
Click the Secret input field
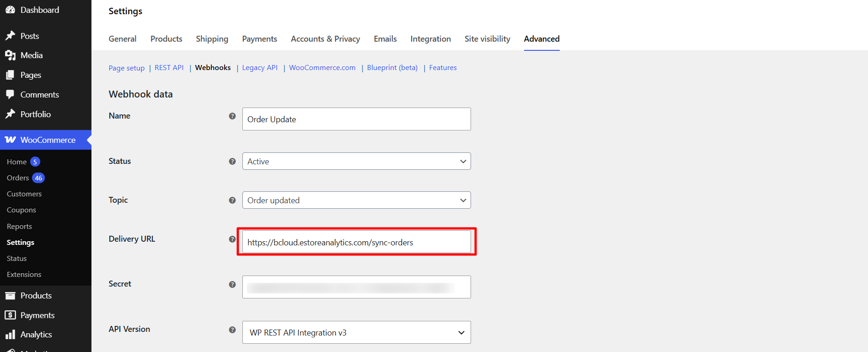point(356,287)
